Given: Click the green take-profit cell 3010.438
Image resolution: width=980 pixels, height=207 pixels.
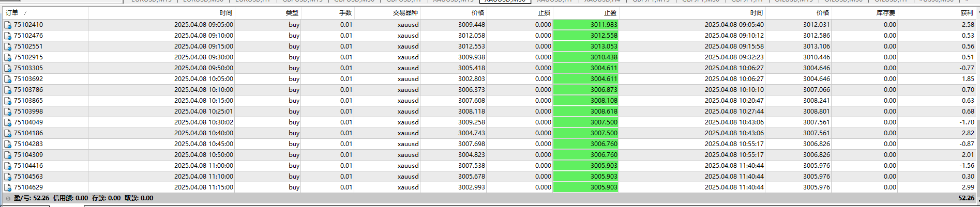Looking at the screenshot, I should coord(586,57).
